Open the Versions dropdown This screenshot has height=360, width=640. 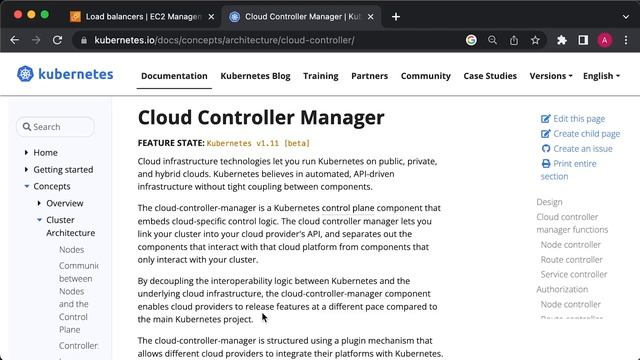[551, 76]
